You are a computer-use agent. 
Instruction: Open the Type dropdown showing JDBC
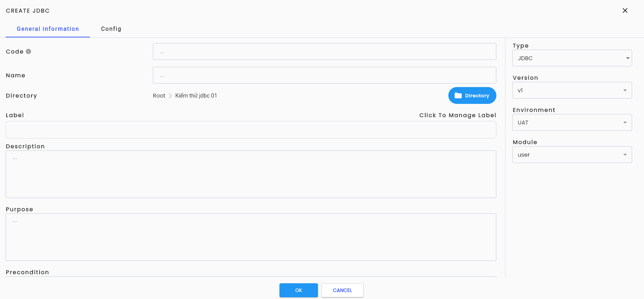coord(572,58)
